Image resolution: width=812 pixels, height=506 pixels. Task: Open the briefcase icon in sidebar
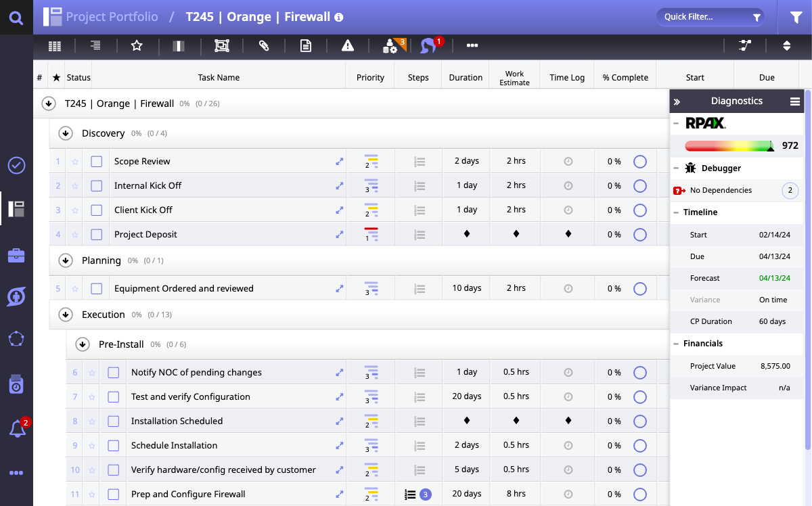[16, 255]
